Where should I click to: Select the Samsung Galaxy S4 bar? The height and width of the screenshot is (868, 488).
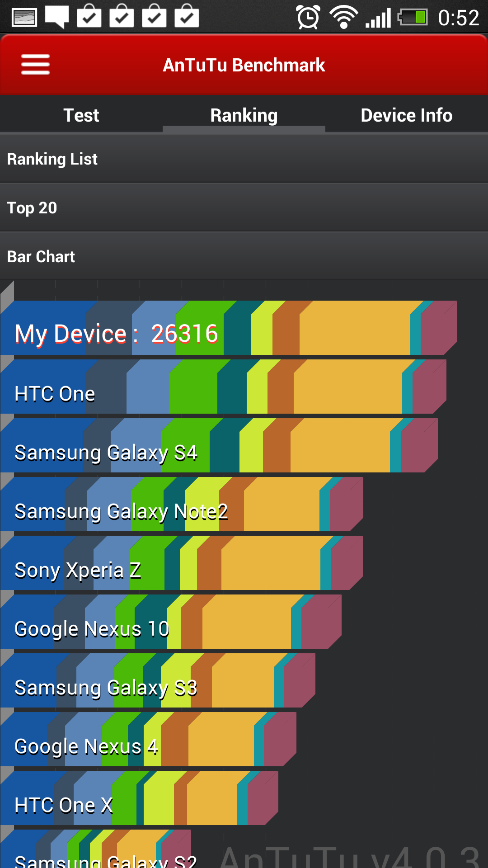pos(219,445)
